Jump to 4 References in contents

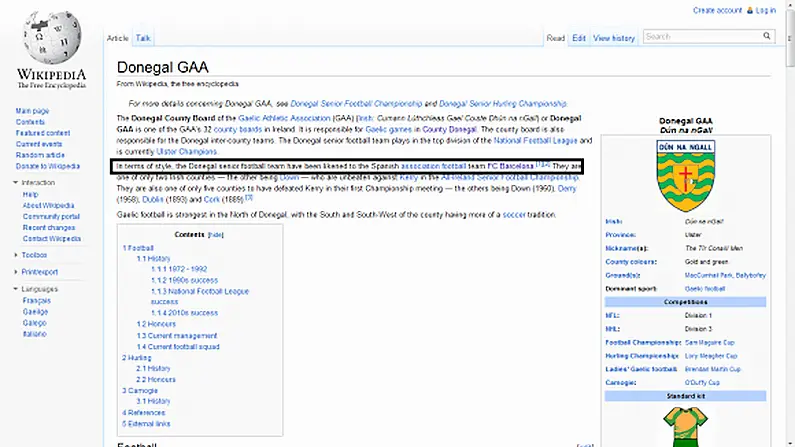143,413
